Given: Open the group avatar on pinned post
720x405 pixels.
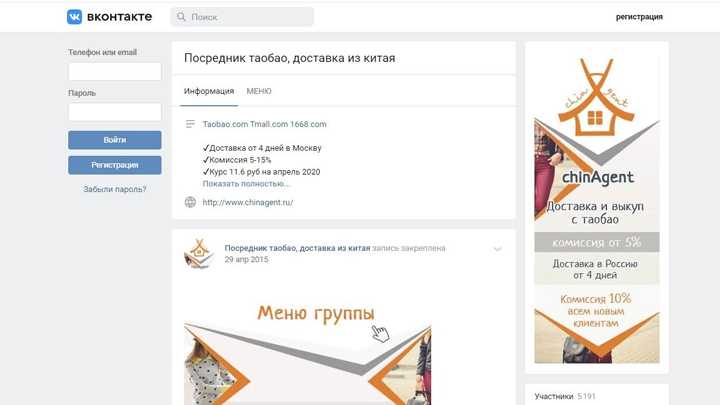Looking at the screenshot, I should pos(199,253).
